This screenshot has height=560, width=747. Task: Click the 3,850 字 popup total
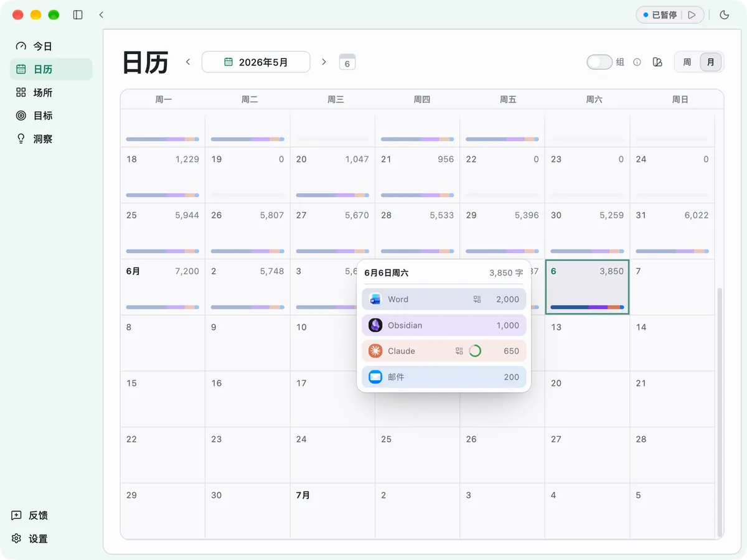coord(506,273)
